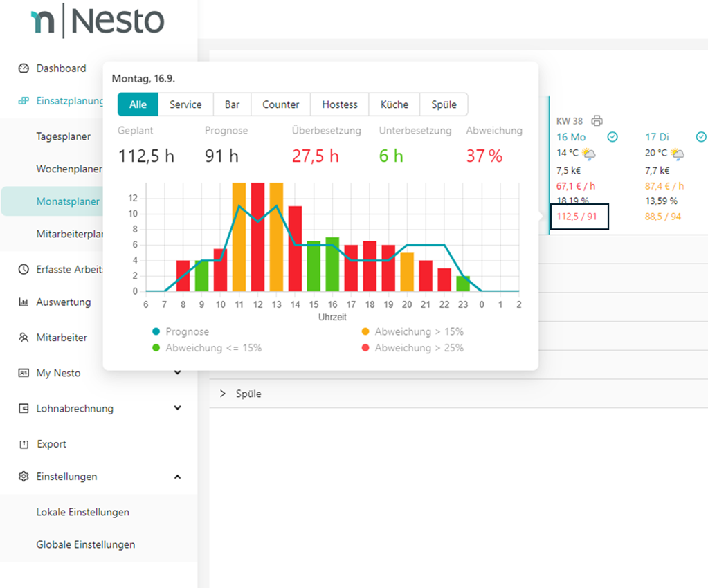The height and width of the screenshot is (588, 708).
Task: Toggle the check circle for 16 Mo
Action: tap(612, 137)
